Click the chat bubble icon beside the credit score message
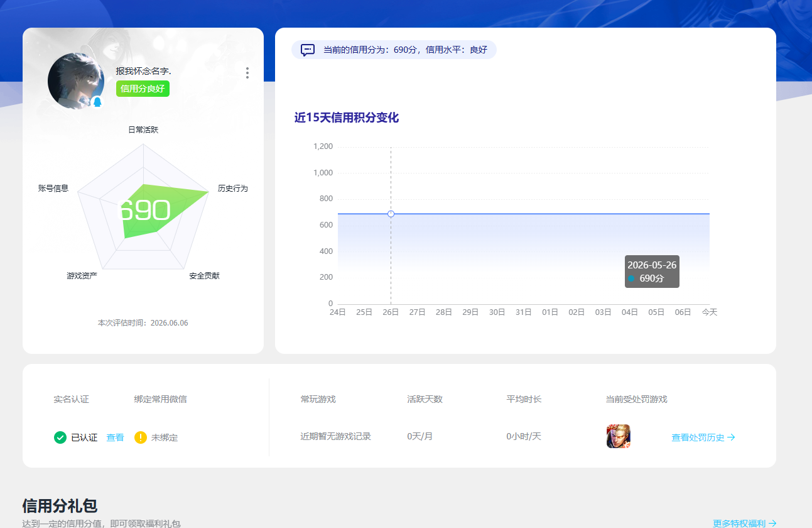 point(308,50)
